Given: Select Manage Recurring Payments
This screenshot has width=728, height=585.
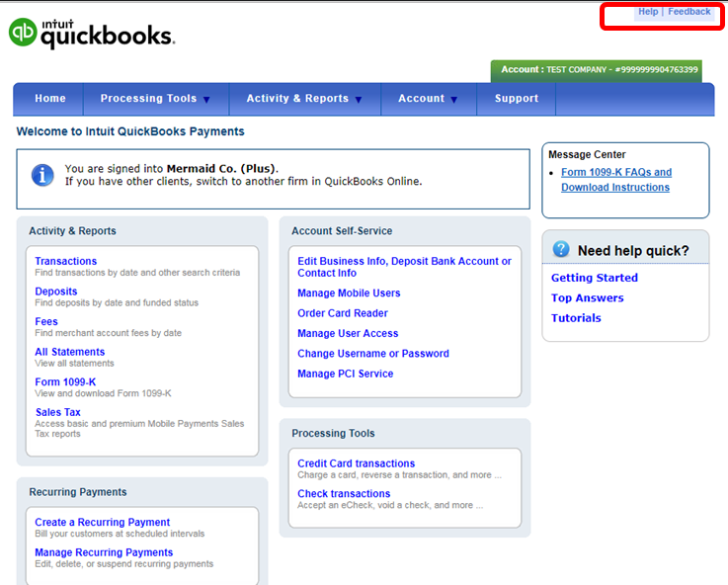Looking at the screenshot, I should point(104,552).
